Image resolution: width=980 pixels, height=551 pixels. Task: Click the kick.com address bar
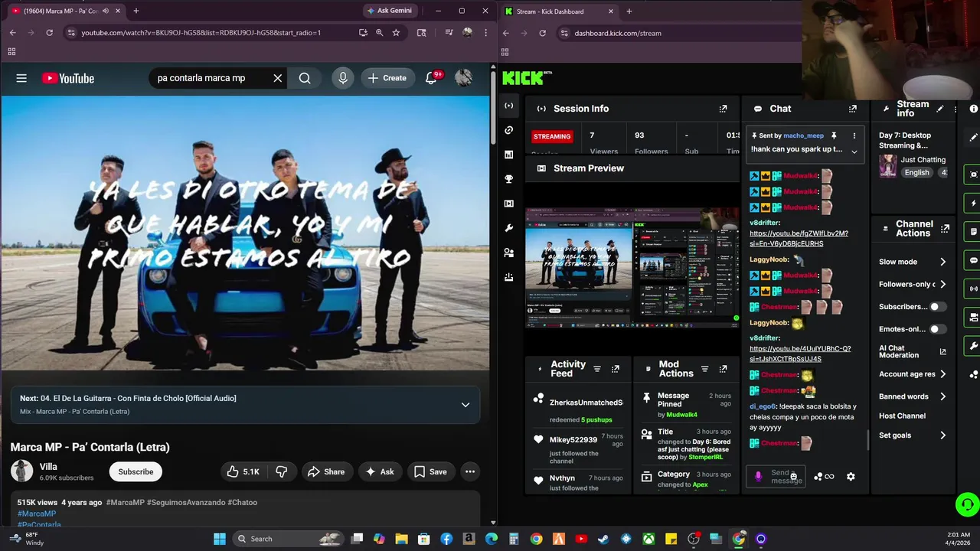678,33
